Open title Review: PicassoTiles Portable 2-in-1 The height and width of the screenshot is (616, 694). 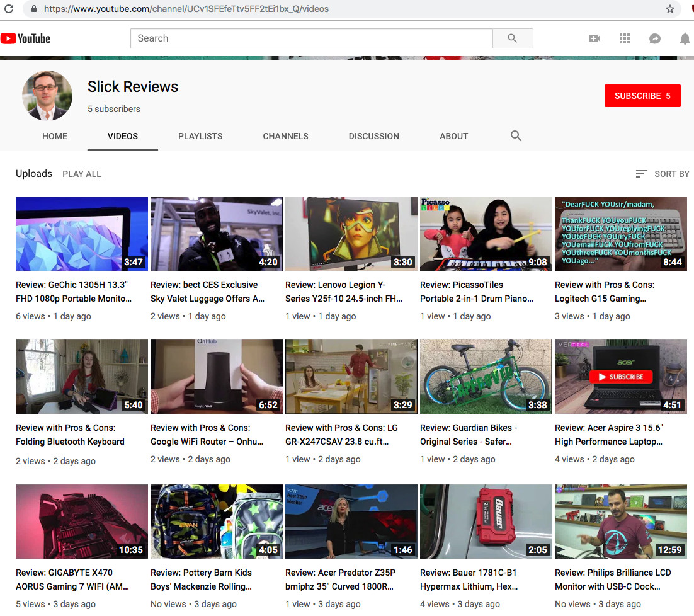pyautogui.click(x=477, y=292)
